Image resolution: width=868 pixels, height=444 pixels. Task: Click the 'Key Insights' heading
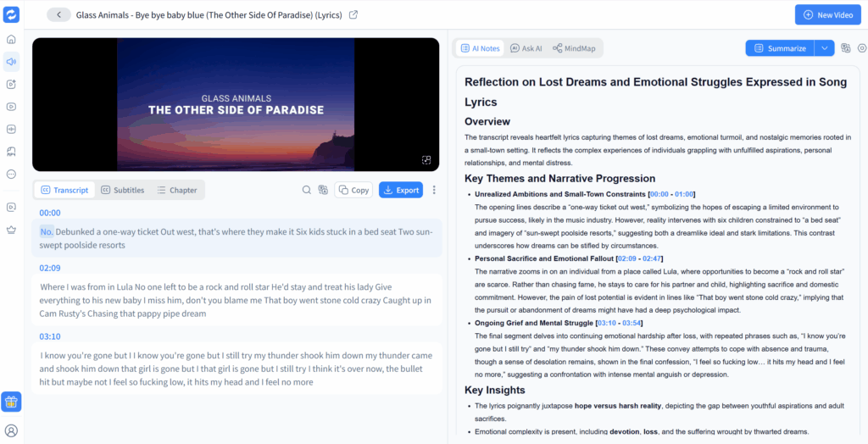[x=494, y=391]
